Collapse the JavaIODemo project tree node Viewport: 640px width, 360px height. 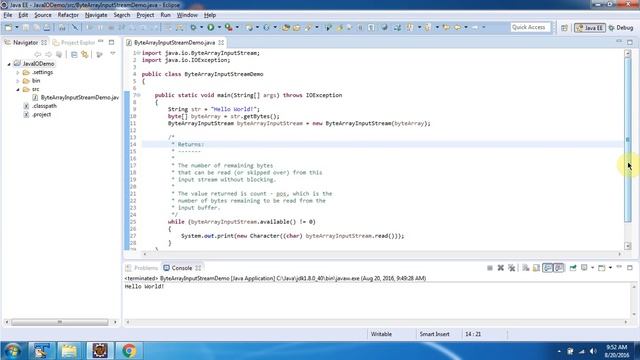(9, 64)
